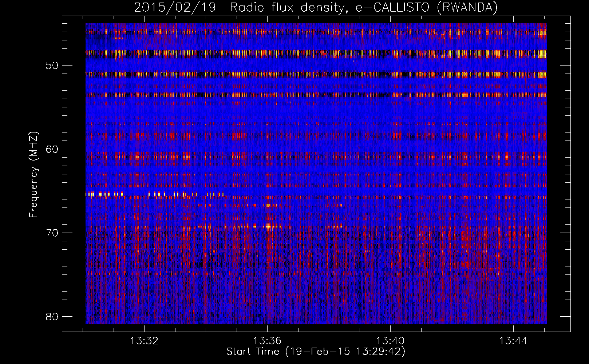Click the 13:40 time axis label
Screen dimensions: 589x364
[390, 341]
